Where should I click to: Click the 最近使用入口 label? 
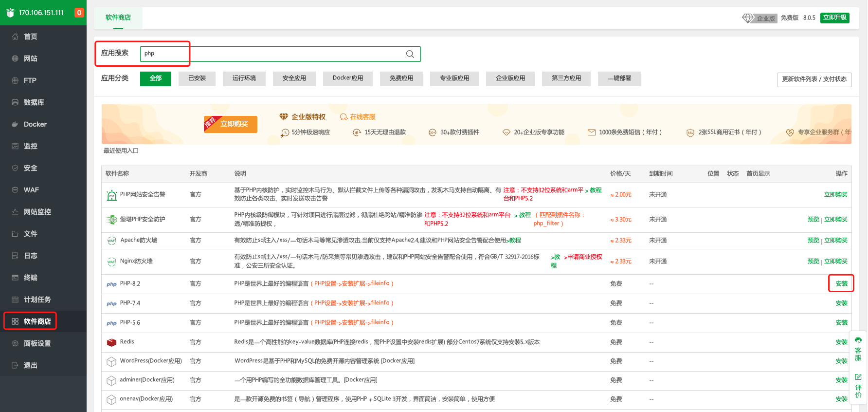tap(121, 151)
